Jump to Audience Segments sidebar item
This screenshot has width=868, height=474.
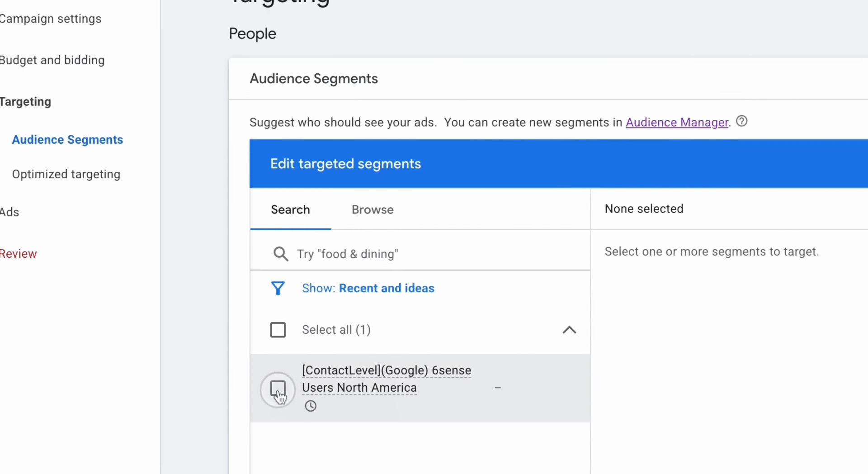coord(67,140)
